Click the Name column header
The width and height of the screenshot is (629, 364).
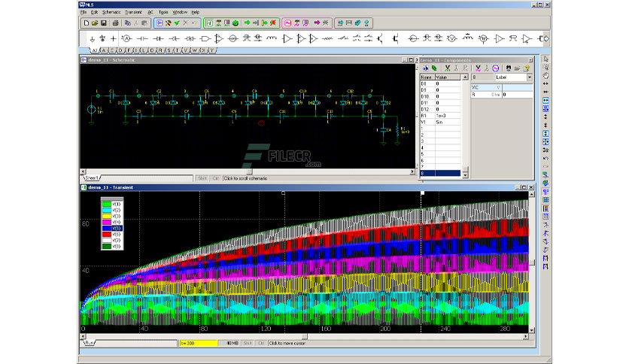(x=427, y=77)
